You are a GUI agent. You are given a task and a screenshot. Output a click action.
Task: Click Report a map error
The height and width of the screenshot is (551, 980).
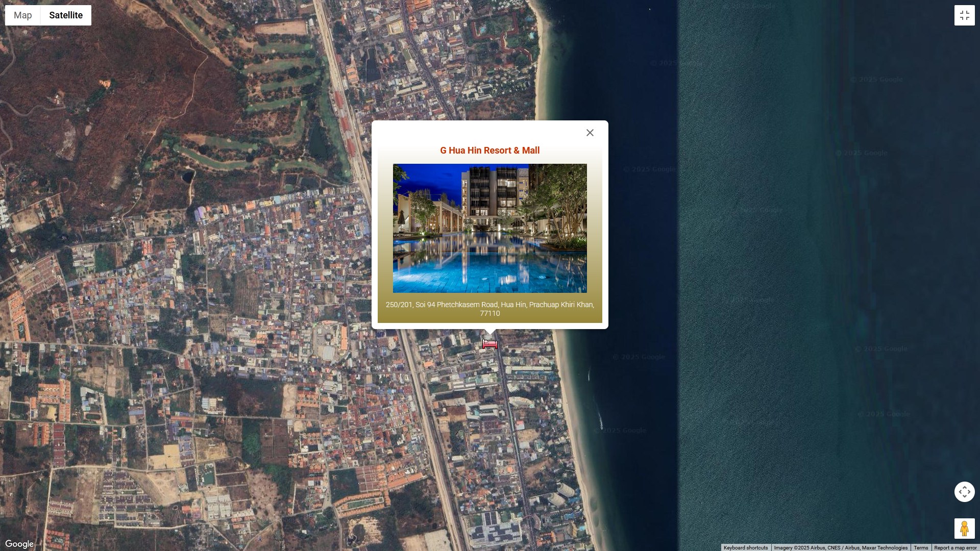point(955,547)
